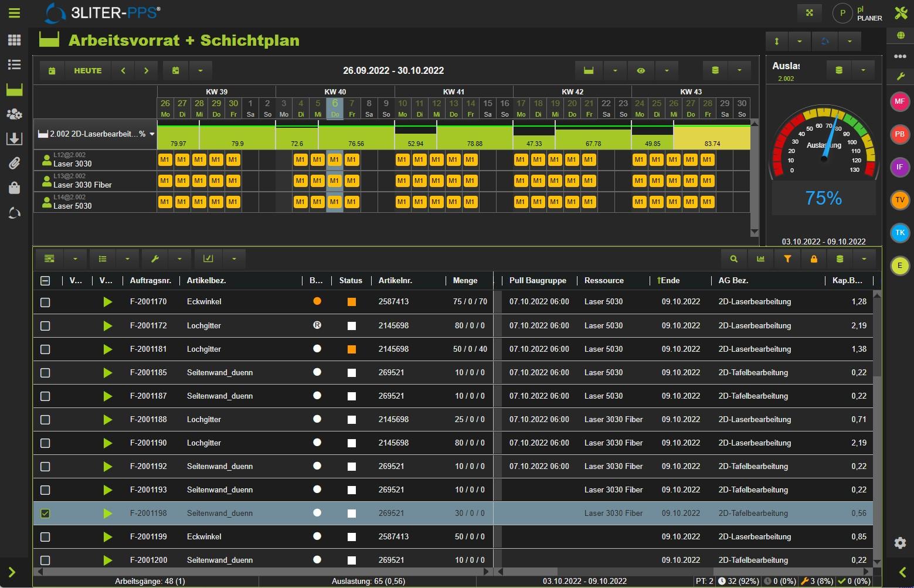Open the tools icon at top right corner

[x=901, y=13]
